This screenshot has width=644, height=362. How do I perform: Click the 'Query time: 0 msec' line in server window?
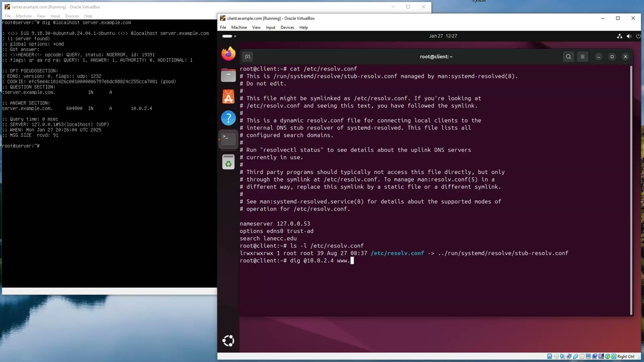tap(30, 119)
